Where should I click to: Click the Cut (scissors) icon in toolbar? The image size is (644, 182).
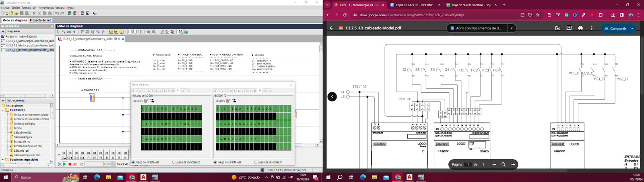pyautogui.click(x=39, y=13)
